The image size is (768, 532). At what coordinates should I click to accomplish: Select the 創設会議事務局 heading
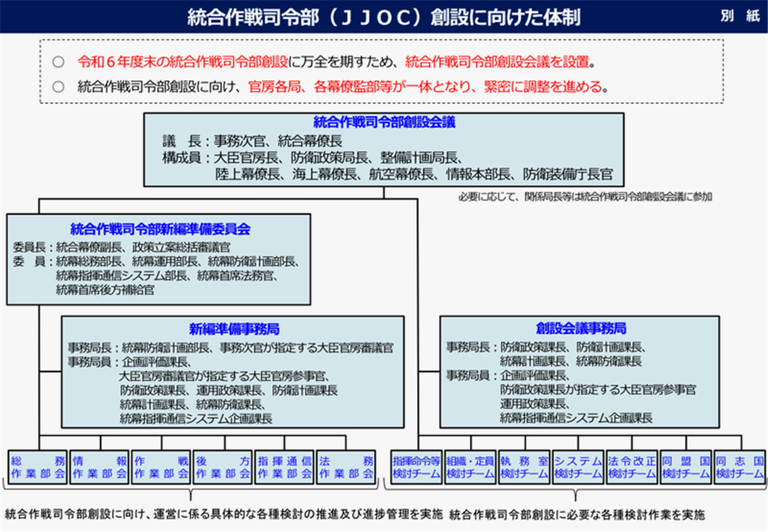click(581, 328)
